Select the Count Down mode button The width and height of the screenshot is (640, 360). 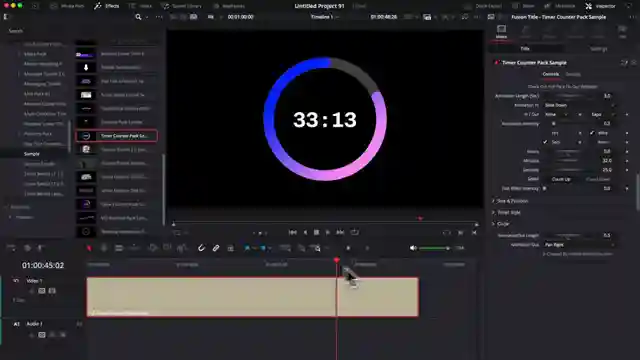pyautogui.click(x=598, y=179)
